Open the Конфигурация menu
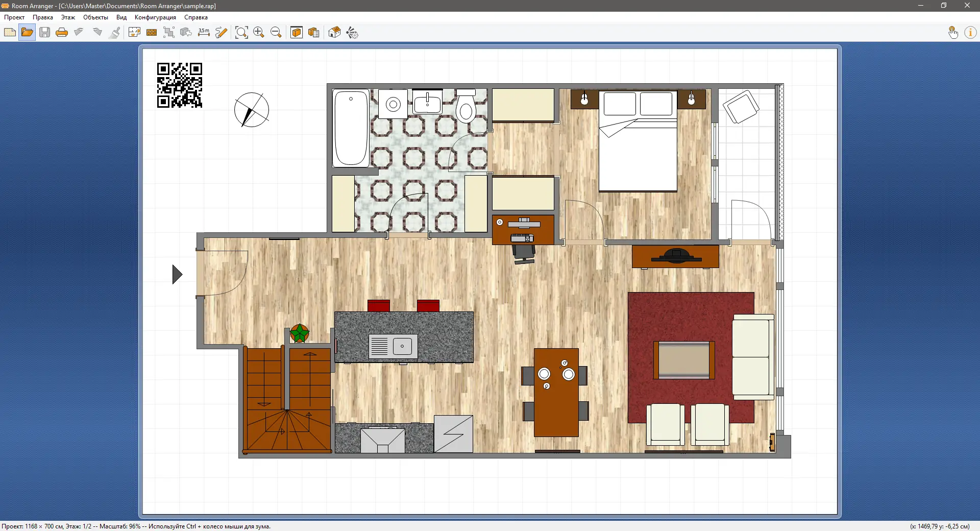Screen dimensions: 980x531 click(x=155, y=17)
